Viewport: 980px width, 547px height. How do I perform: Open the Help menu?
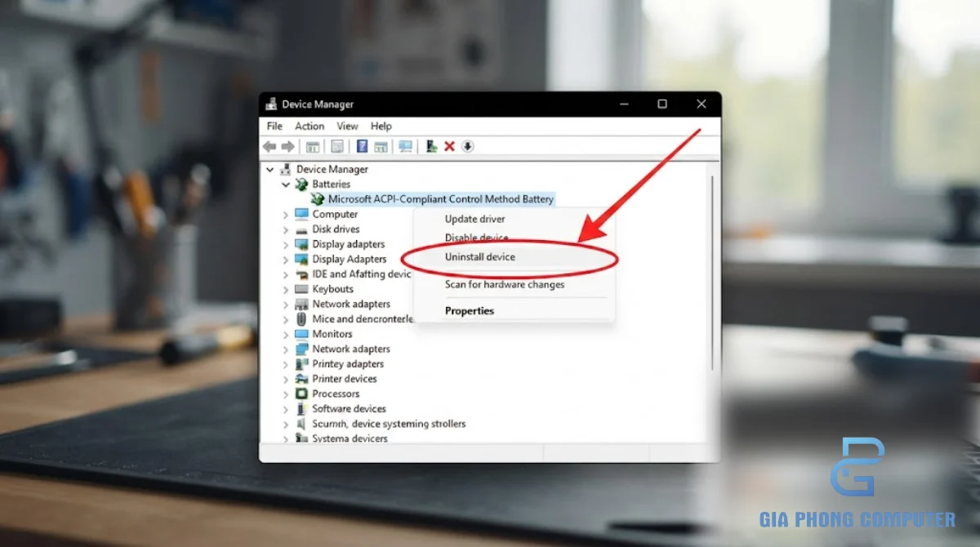(381, 127)
